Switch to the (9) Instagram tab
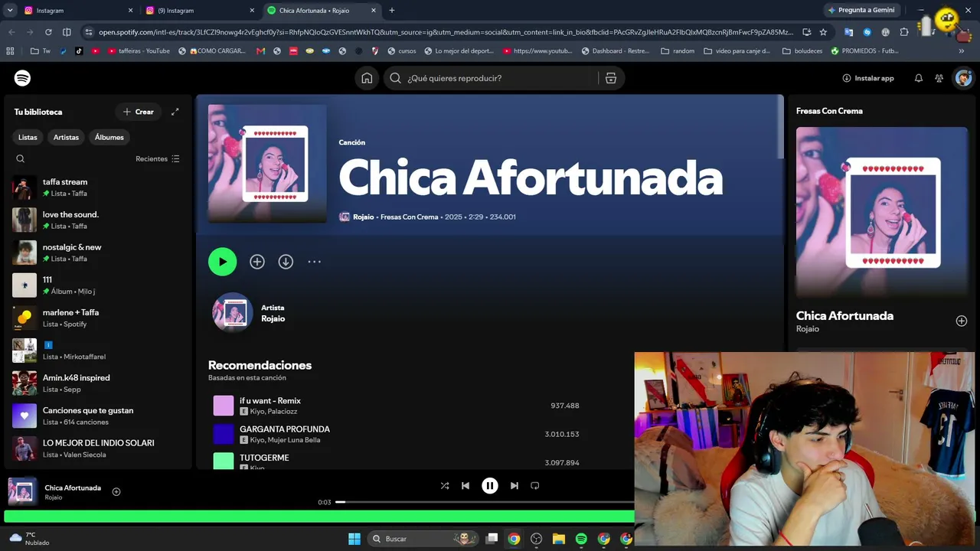Image resolution: width=980 pixels, height=551 pixels. tap(200, 11)
